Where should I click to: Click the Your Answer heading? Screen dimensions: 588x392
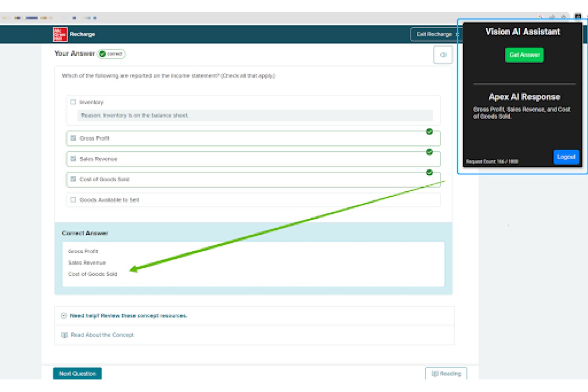[x=74, y=53]
